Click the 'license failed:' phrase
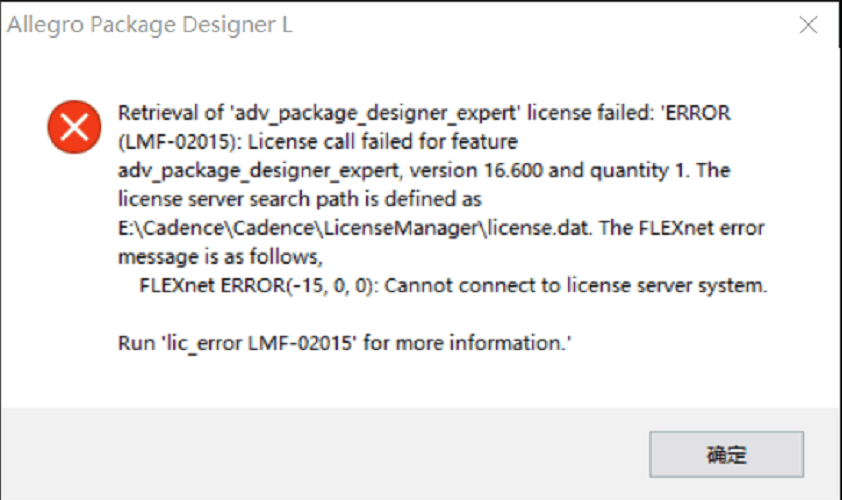Image resolution: width=842 pixels, height=500 pixels. tap(591, 113)
